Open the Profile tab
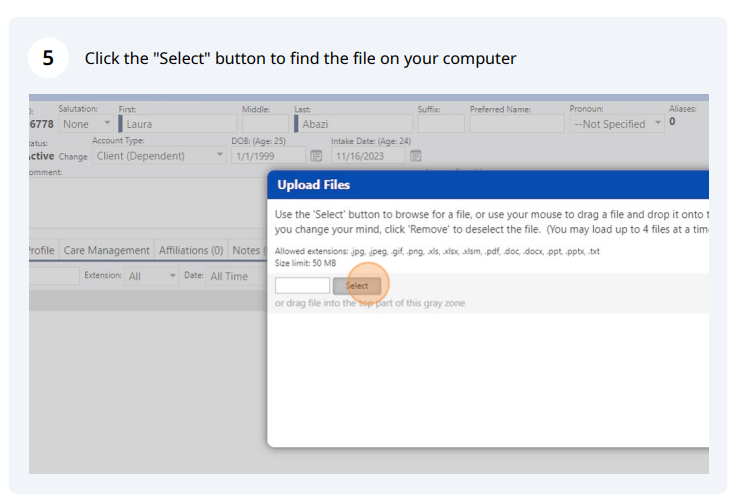 tap(43, 251)
